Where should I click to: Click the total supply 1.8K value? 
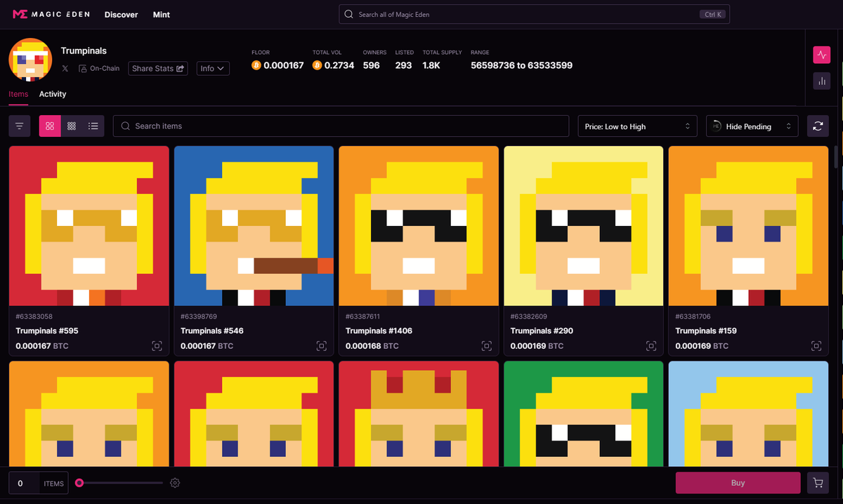[431, 65]
